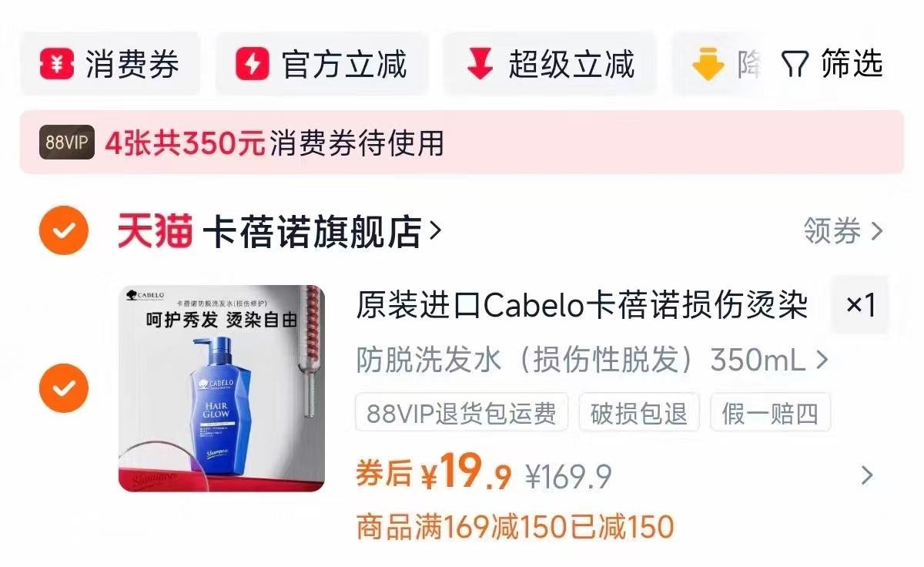Uncheck the 卡蓓诺旗舰店 store checkbox
Screen dimensions: 924x567
pos(64,230)
